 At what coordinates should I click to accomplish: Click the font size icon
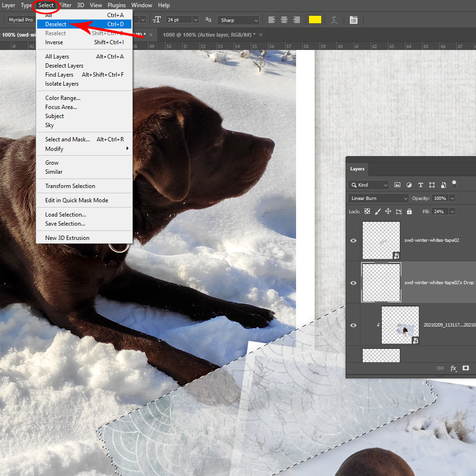coord(157,20)
